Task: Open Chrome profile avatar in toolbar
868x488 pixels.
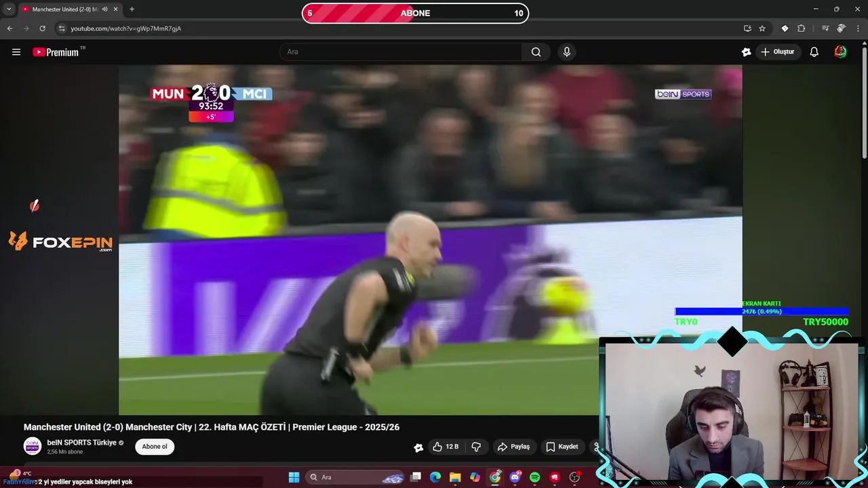Action: point(841,28)
